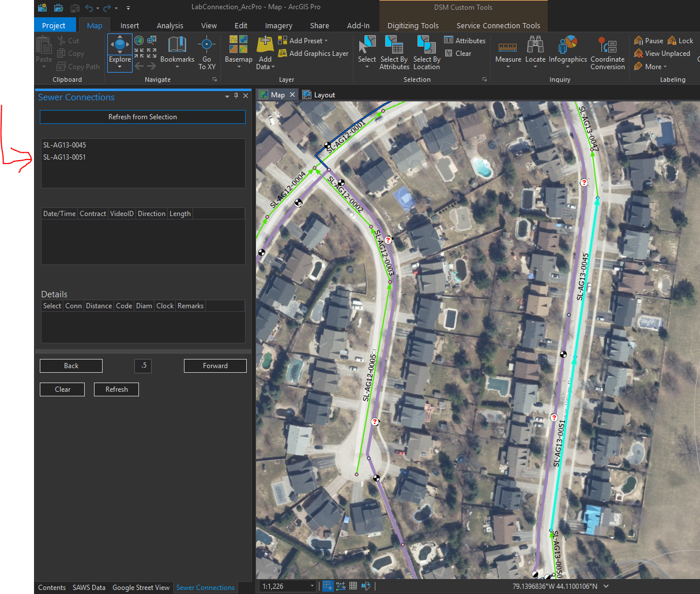
Task: Click the step value field showing .5
Action: tap(143, 365)
